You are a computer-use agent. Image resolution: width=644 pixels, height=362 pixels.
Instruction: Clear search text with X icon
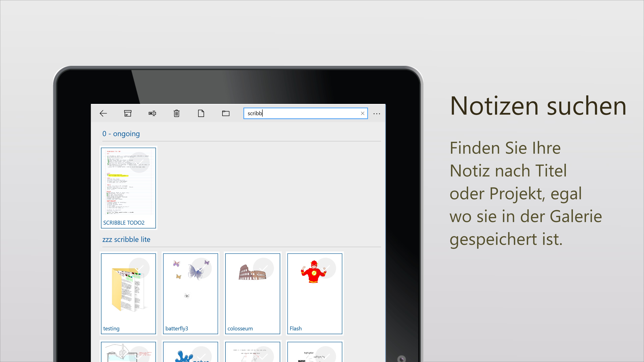[362, 113]
